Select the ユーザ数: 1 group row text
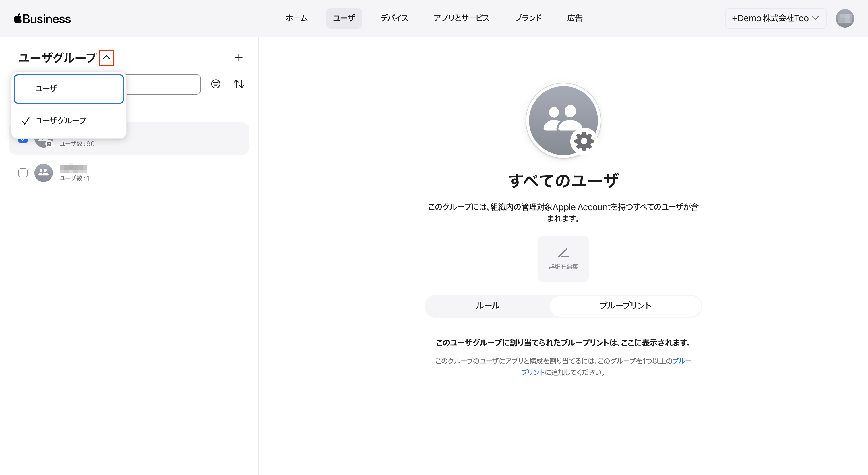This screenshot has height=475, width=868. click(x=74, y=178)
